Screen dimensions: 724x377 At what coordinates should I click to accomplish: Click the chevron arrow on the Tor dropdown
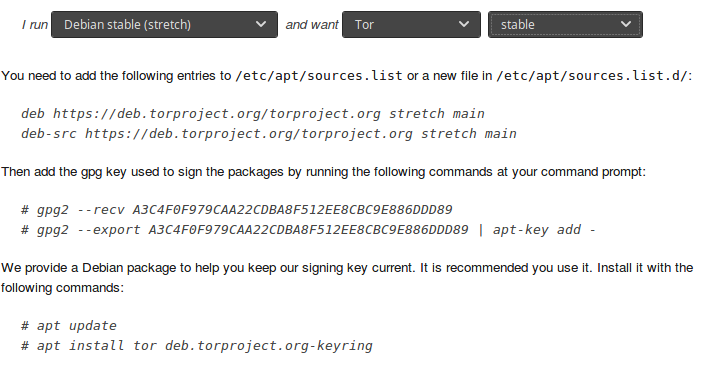[464, 24]
